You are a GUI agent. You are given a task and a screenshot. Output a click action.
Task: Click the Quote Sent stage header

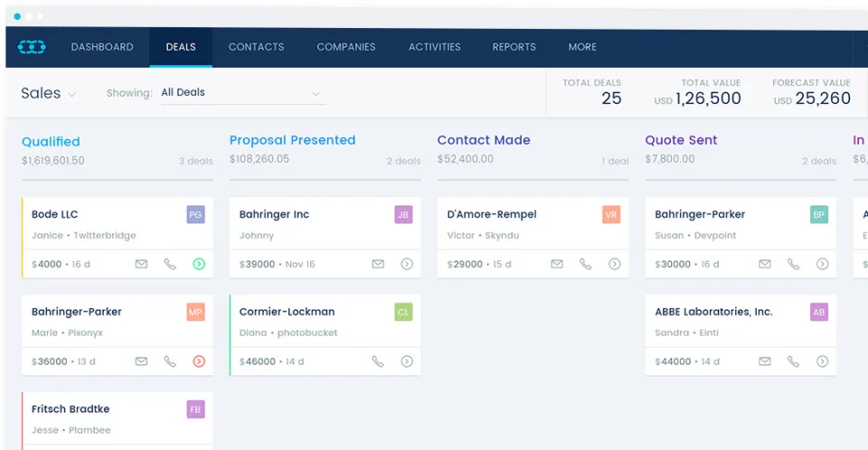click(x=681, y=141)
